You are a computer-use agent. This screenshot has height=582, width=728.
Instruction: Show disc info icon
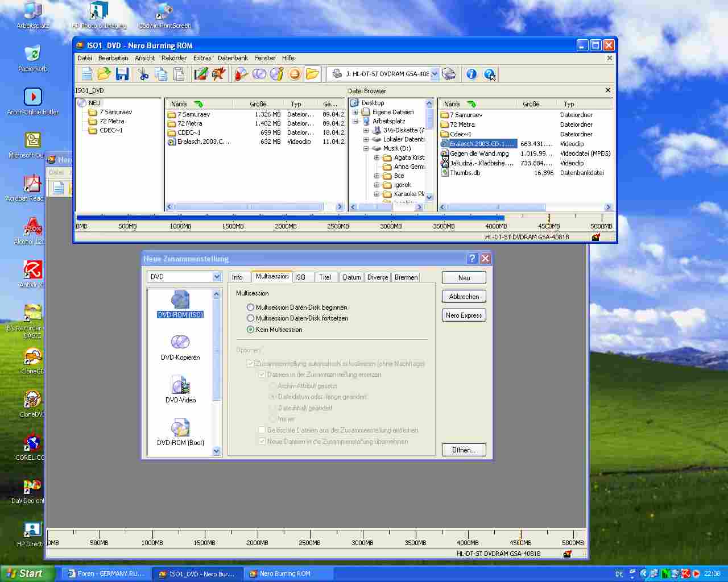(x=277, y=74)
